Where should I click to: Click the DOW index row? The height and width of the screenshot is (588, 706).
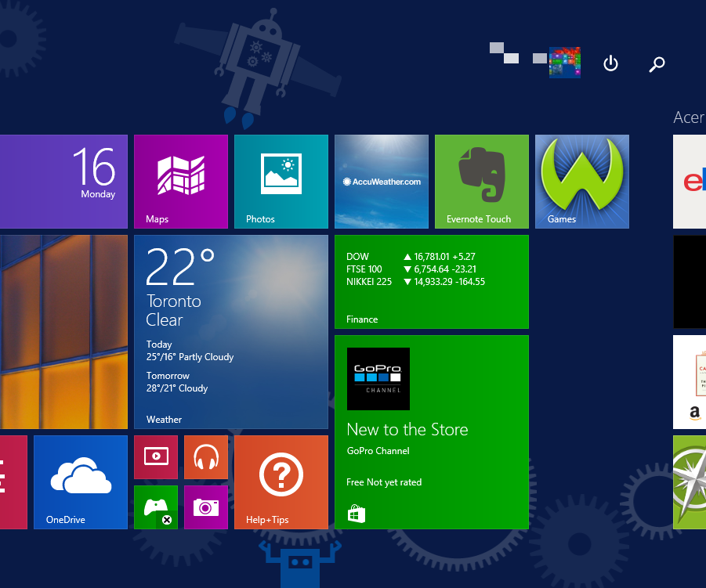411,257
